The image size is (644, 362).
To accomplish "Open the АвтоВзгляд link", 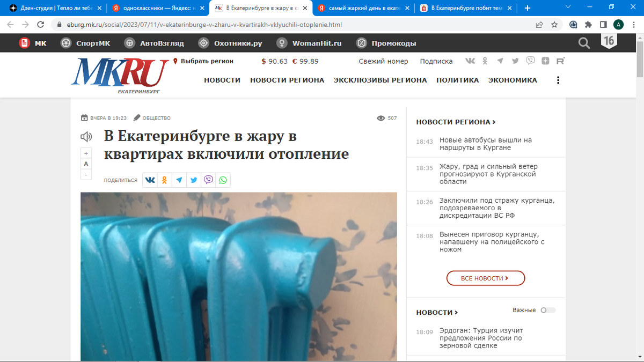I will 154,43.
